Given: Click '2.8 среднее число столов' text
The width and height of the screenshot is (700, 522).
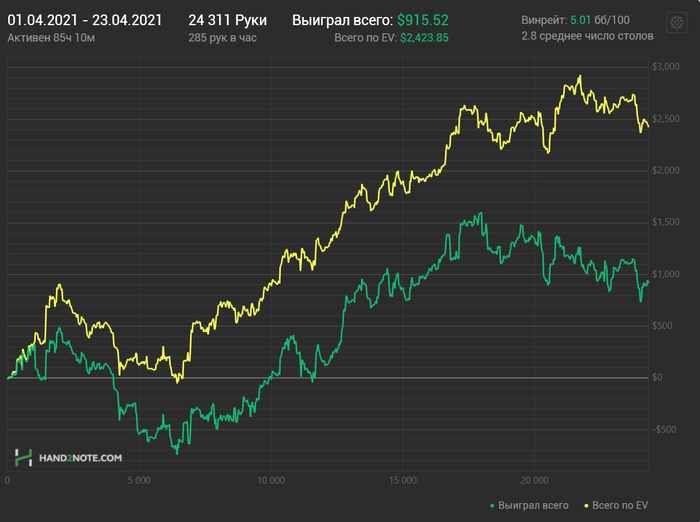Looking at the screenshot, I should pos(587,36).
